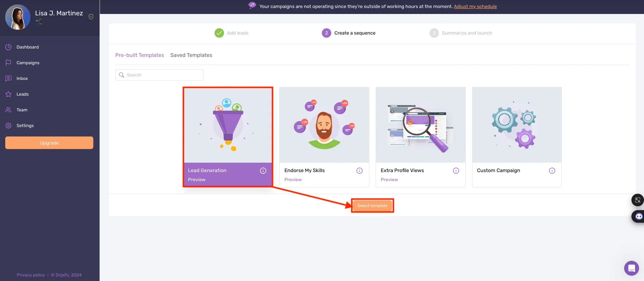Click the Campaigns flag icon
Viewport: 644px width, 281px height.
tap(8, 63)
